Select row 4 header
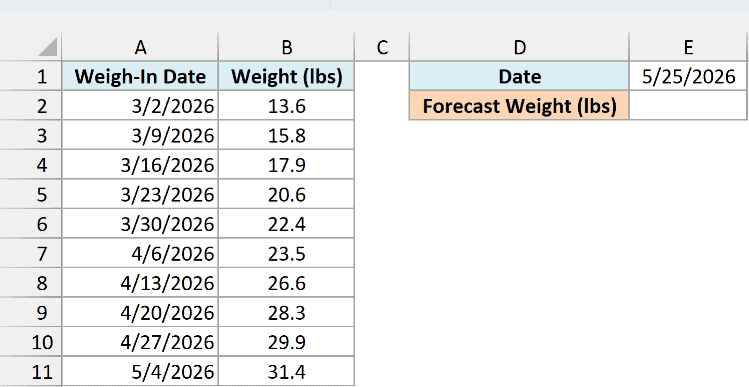This screenshot has width=749, height=387. [x=31, y=165]
